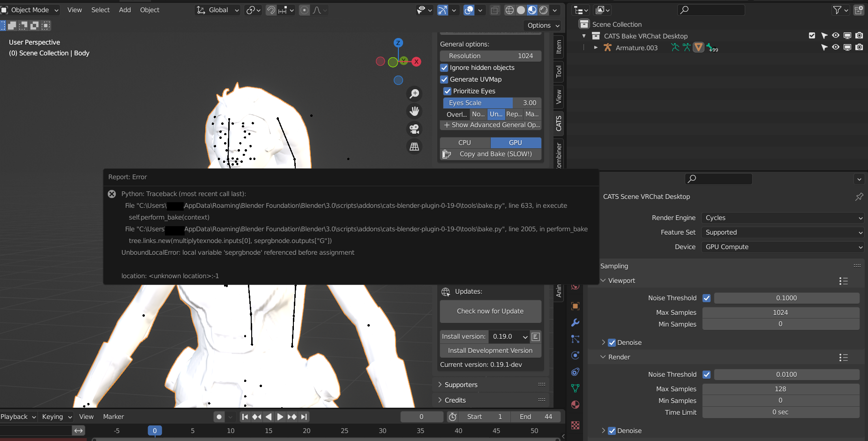Toggle viewport gizmos icon

(442, 10)
